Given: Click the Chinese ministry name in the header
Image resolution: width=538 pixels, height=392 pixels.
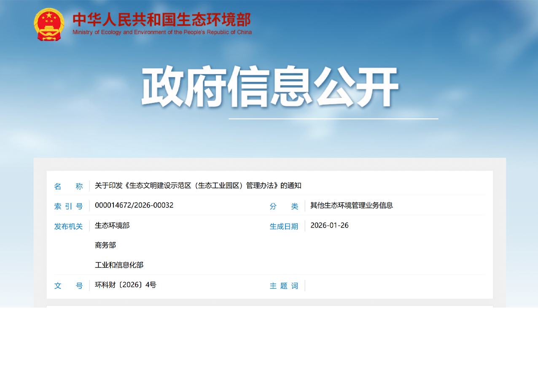Looking at the screenshot, I should [161, 20].
